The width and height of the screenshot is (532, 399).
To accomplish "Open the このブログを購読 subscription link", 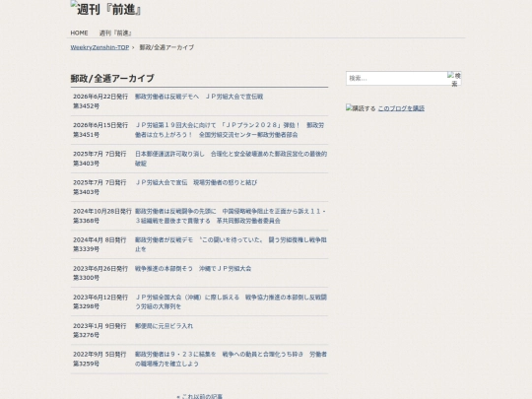I will [x=401, y=108].
